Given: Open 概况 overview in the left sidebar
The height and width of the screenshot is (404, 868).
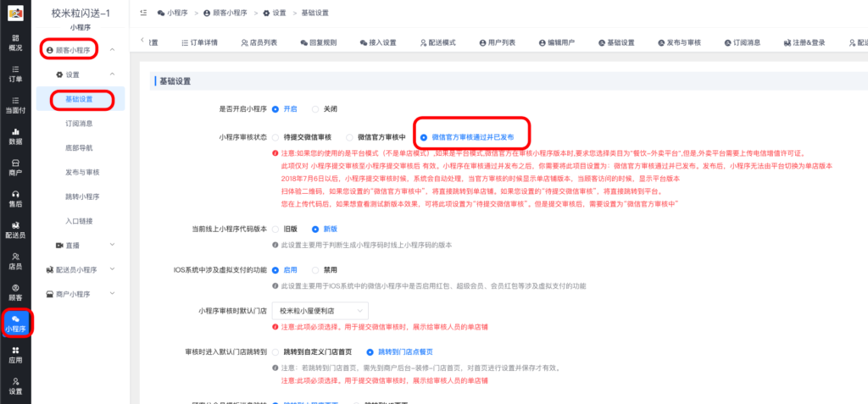Looking at the screenshot, I should point(15,42).
